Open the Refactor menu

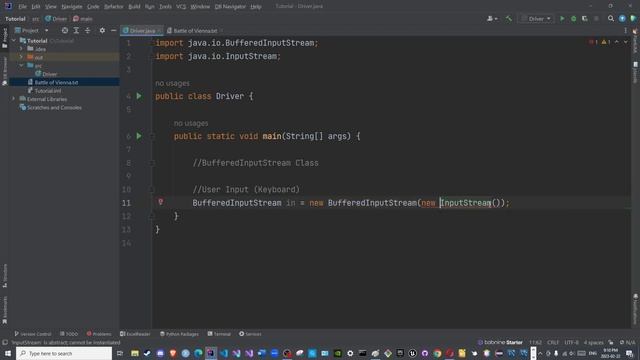point(113,7)
